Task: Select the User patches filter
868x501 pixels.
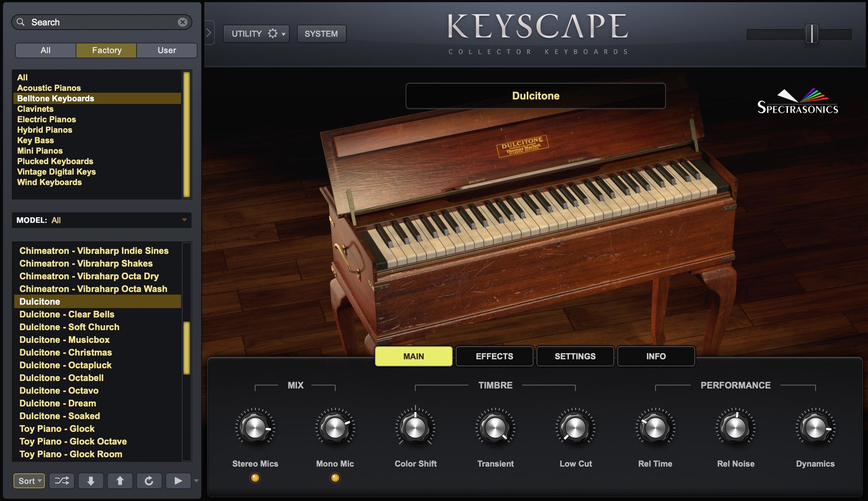Action: click(x=167, y=50)
